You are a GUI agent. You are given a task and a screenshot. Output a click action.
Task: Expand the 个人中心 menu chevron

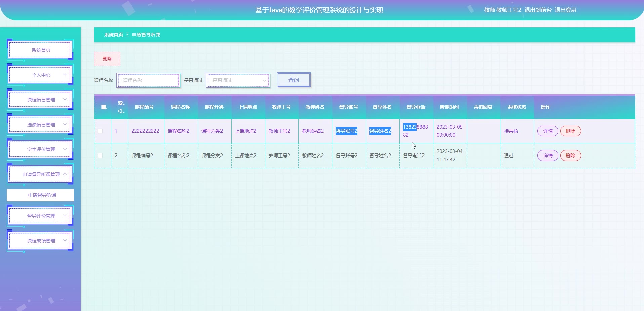tap(65, 75)
